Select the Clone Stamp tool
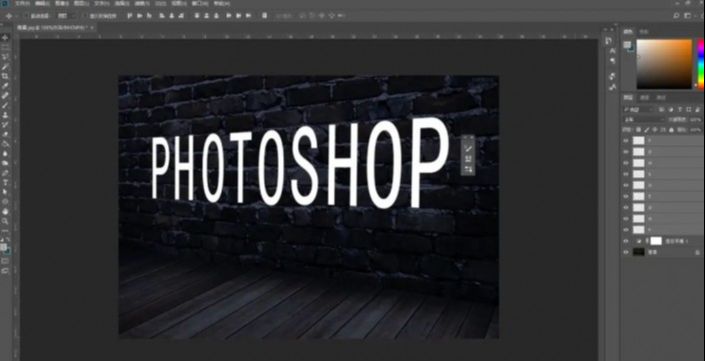 point(5,115)
